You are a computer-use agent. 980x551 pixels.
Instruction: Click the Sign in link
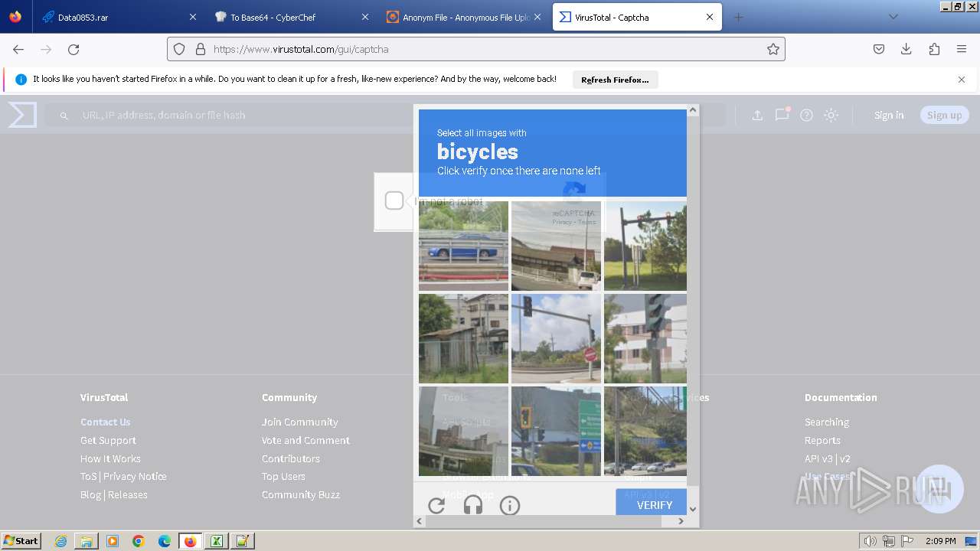(x=889, y=115)
